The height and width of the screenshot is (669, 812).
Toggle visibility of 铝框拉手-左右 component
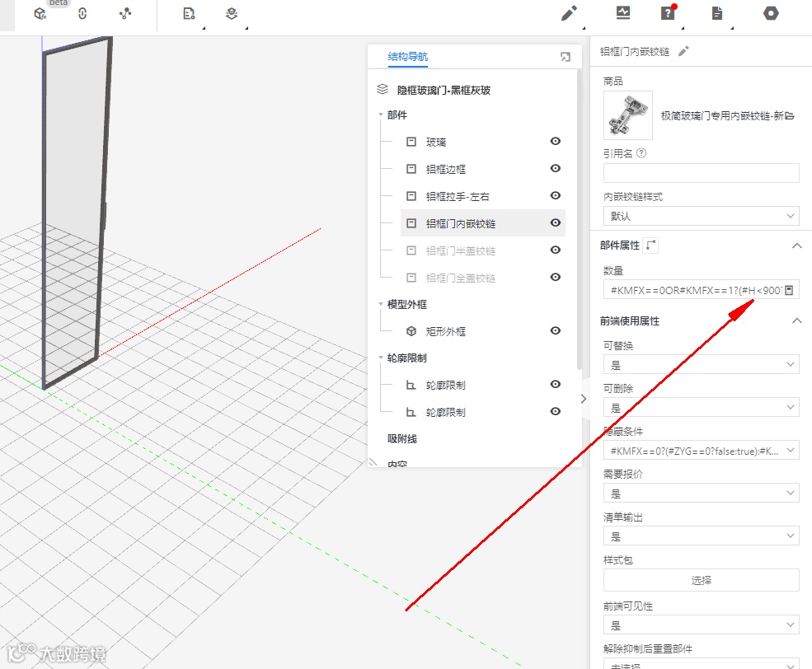(555, 195)
